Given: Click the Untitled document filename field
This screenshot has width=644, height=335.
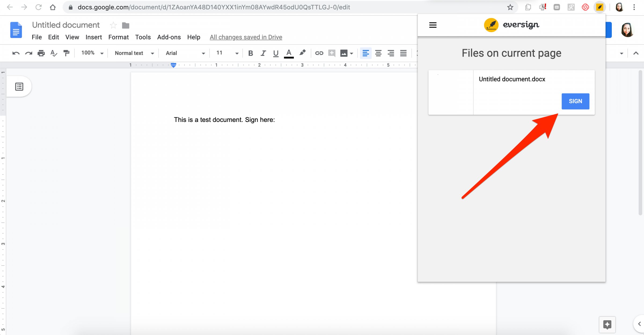Looking at the screenshot, I should tap(65, 25).
